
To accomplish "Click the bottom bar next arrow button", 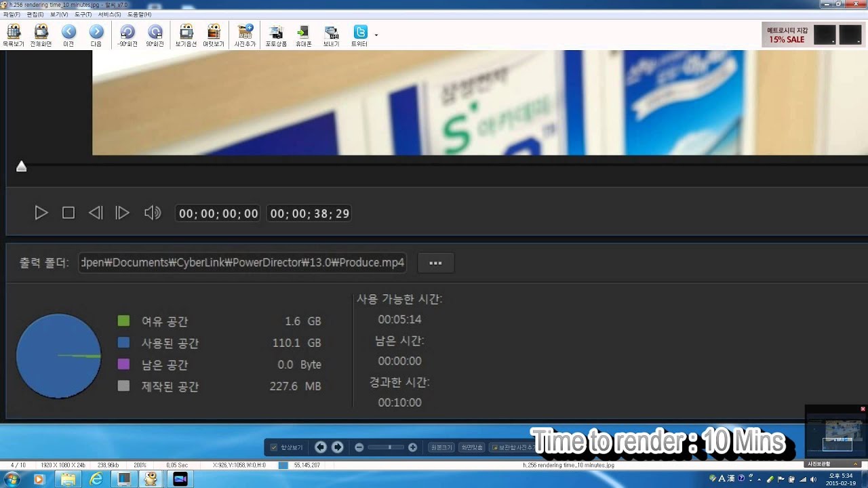I will click(337, 447).
